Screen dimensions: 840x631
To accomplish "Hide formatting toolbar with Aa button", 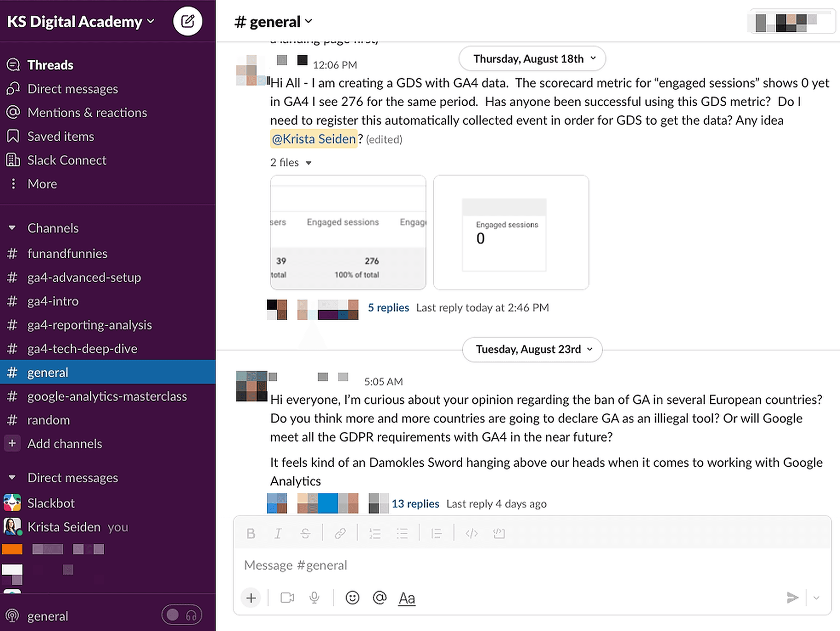I will tap(407, 598).
